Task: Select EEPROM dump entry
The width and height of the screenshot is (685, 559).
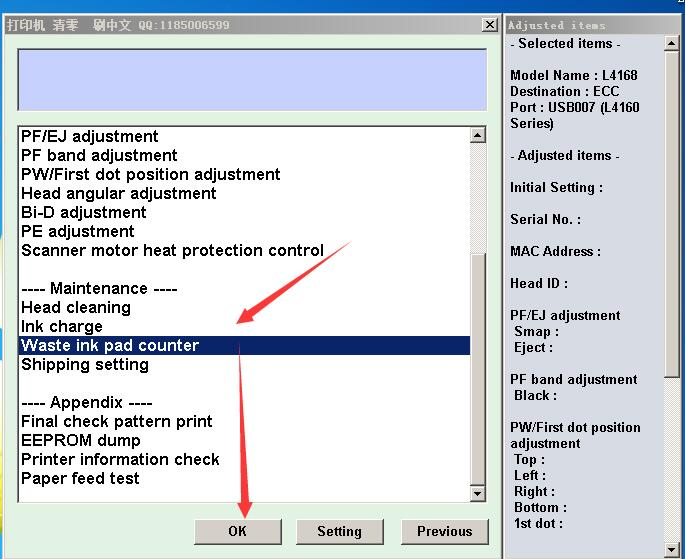Action: (81, 440)
